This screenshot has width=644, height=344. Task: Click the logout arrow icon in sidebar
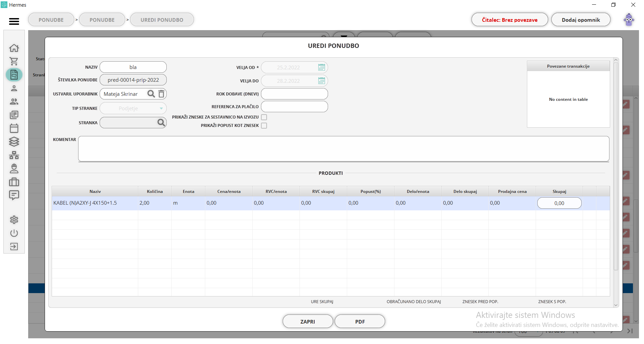(x=14, y=247)
